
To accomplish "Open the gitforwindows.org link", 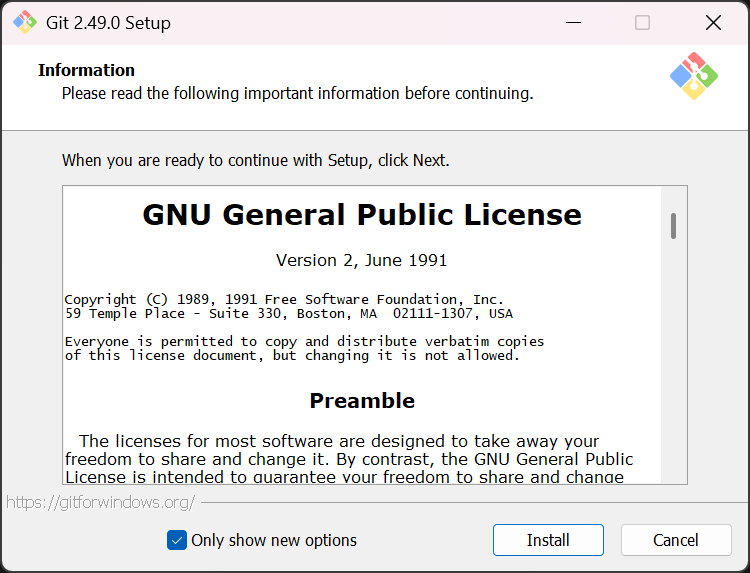I will 100,502.
